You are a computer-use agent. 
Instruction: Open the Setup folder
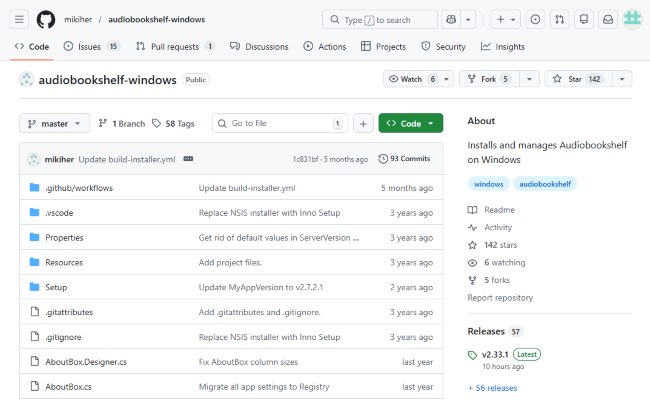(56, 288)
